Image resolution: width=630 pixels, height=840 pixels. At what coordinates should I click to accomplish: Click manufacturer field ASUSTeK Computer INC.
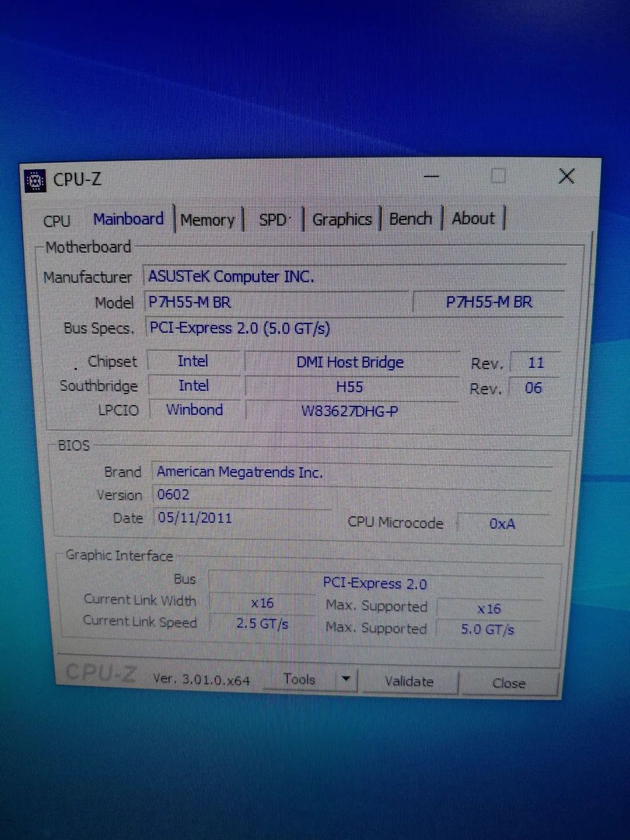pos(354,276)
